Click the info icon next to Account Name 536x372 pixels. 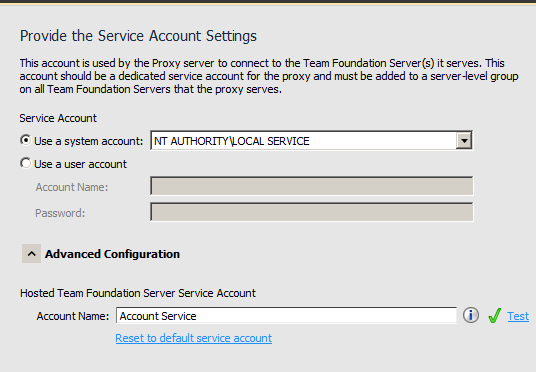pos(471,315)
